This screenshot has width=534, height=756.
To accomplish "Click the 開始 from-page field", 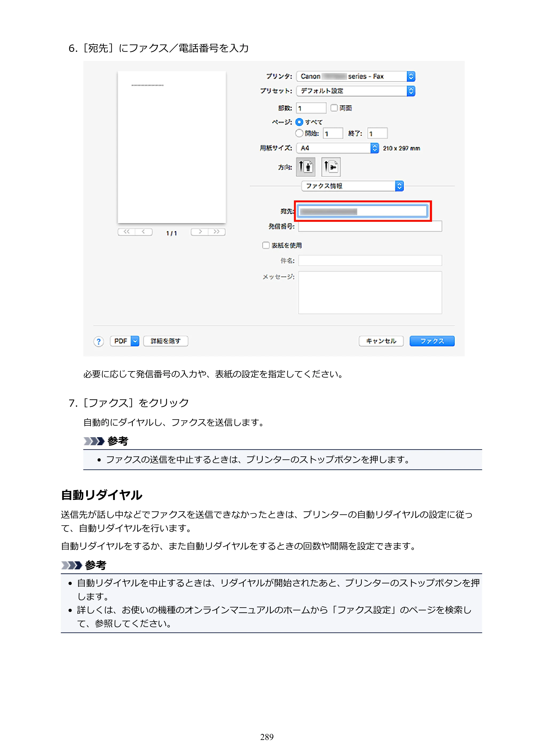I will pyautogui.click(x=333, y=133).
